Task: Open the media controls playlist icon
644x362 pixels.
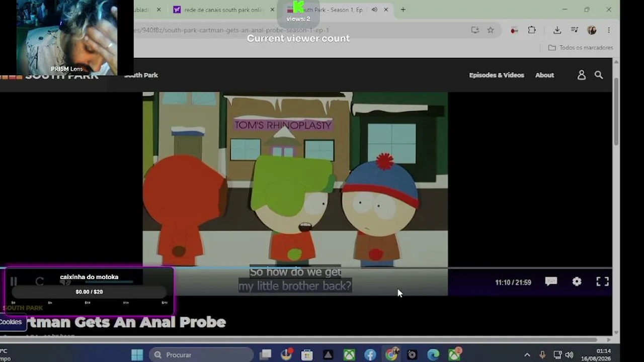Action: (x=575, y=30)
